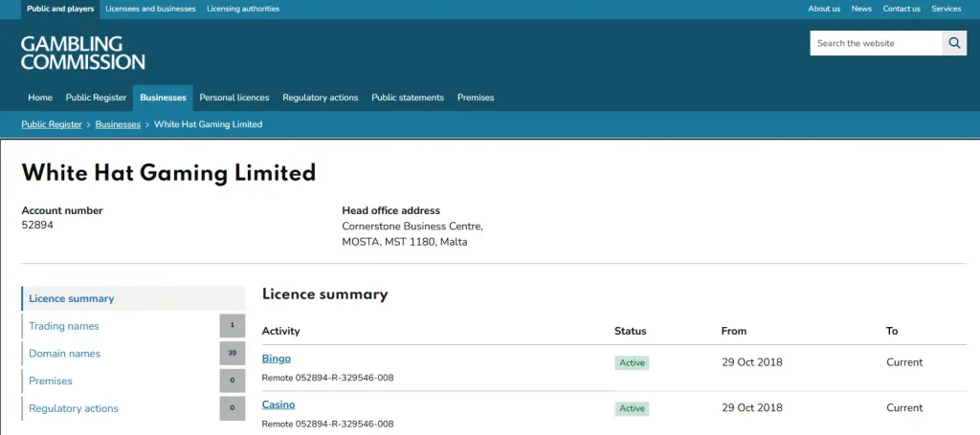Screen dimensions: 980x435
Task: Click the search magnifier icon button
Action: pos(954,43)
